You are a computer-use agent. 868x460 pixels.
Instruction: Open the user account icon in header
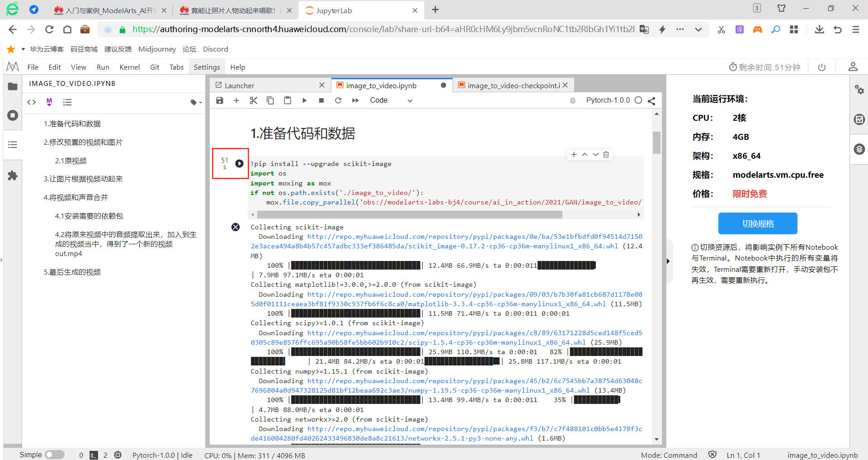[x=853, y=67]
